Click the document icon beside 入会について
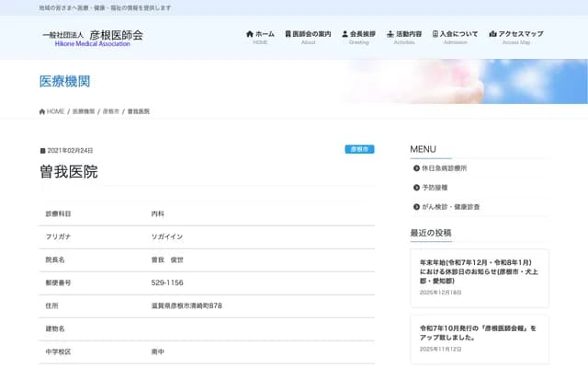Screen dimensions: 588x368 (436, 34)
